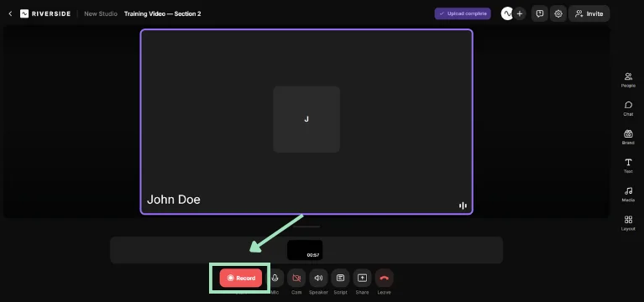Open the Media panel
644x302 pixels.
pyautogui.click(x=628, y=195)
